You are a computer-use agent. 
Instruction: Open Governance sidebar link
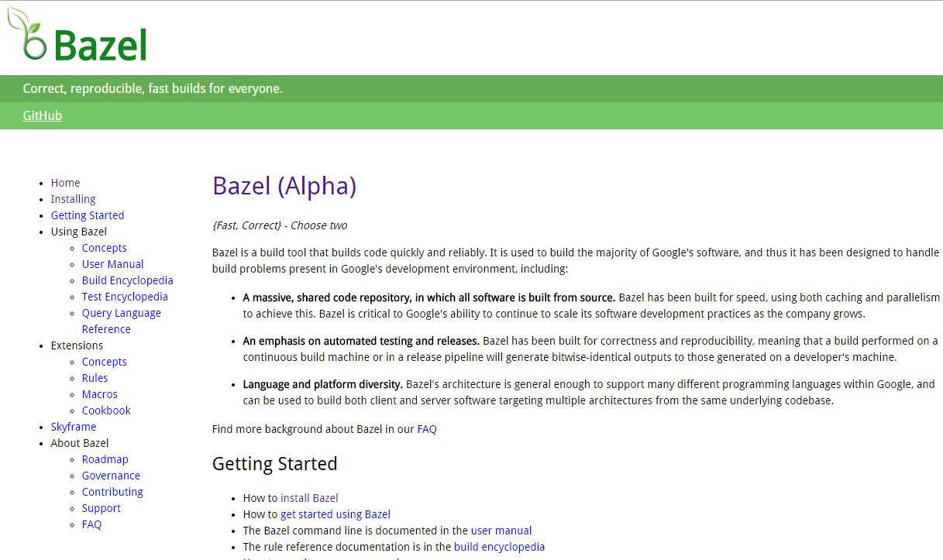(111, 476)
